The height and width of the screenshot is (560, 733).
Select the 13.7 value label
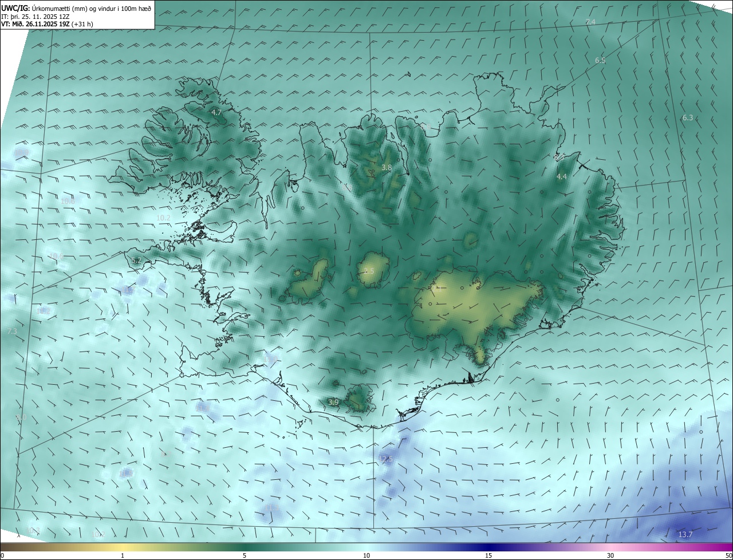click(685, 535)
